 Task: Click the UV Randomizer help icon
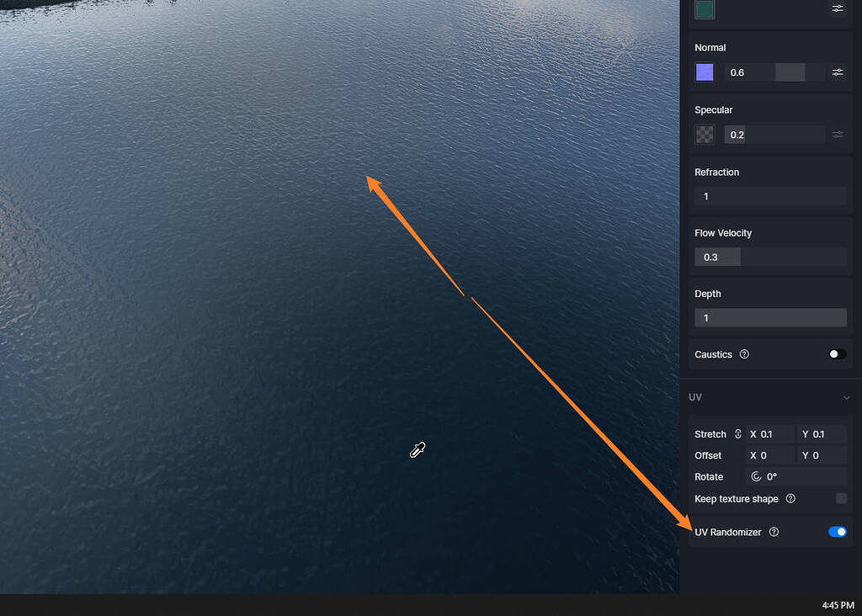pos(773,532)
